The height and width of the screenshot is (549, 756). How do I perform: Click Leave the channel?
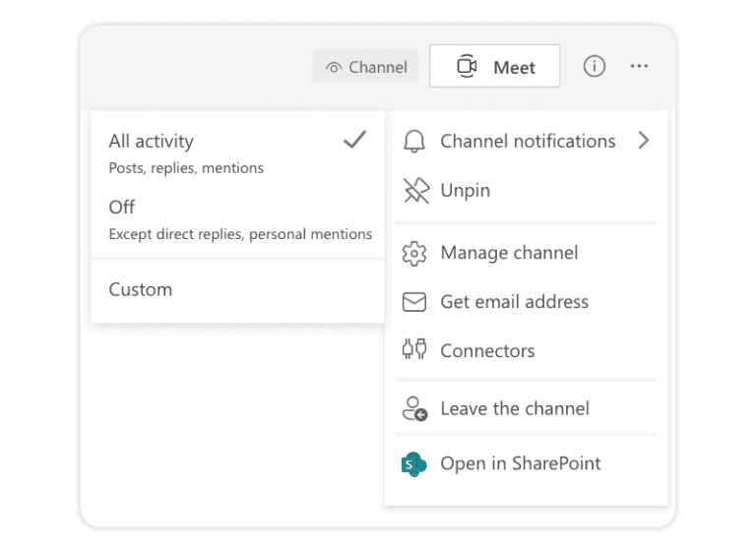pyautogui.click(x=526, y=408)
